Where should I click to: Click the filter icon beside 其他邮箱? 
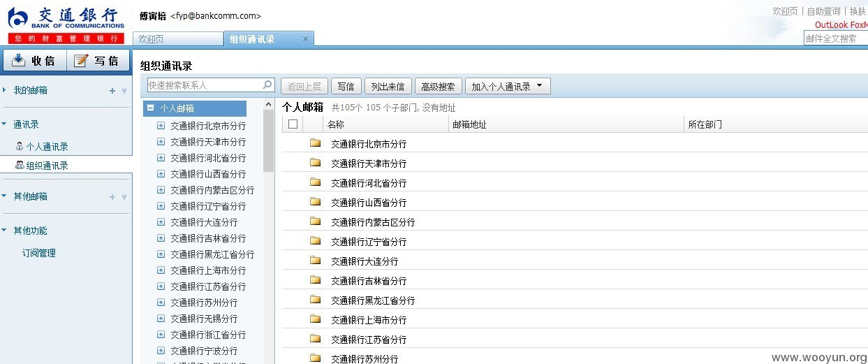[x=124, y=197]
